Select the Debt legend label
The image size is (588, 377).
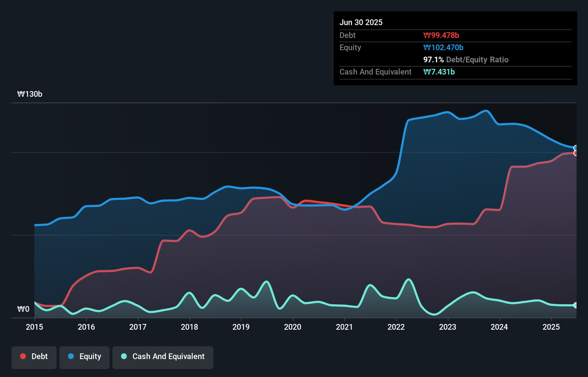pos(39,356)
